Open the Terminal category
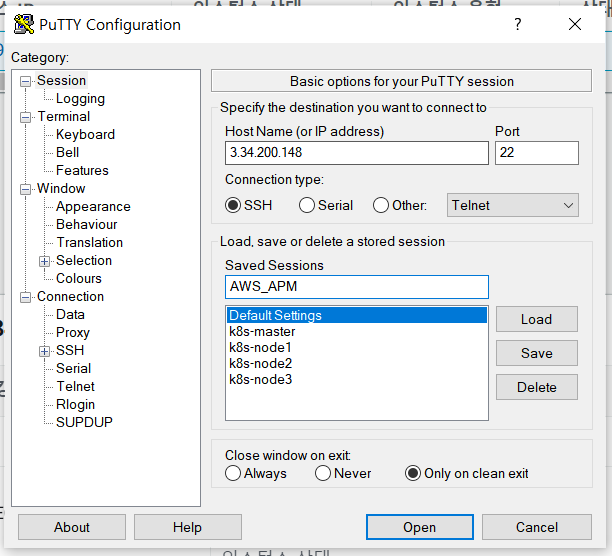Screen dimensions: 612x556 click(x=64, y=116)
